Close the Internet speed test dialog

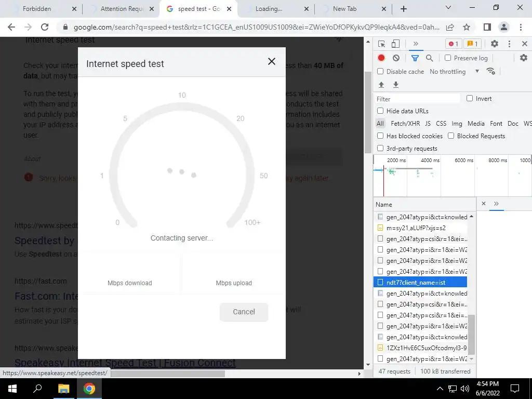tap(271, 61)
